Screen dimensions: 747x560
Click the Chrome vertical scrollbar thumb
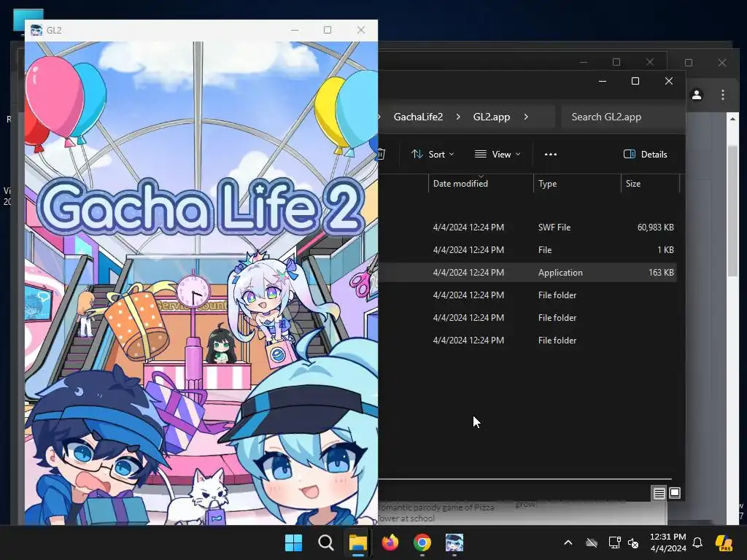pos(732,209)
